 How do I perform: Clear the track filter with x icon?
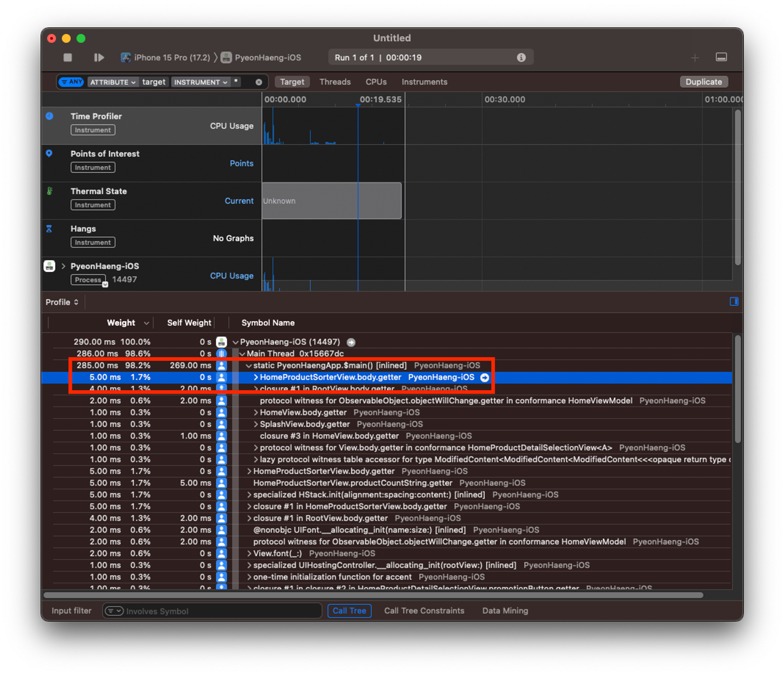click(x=259, y=82)
